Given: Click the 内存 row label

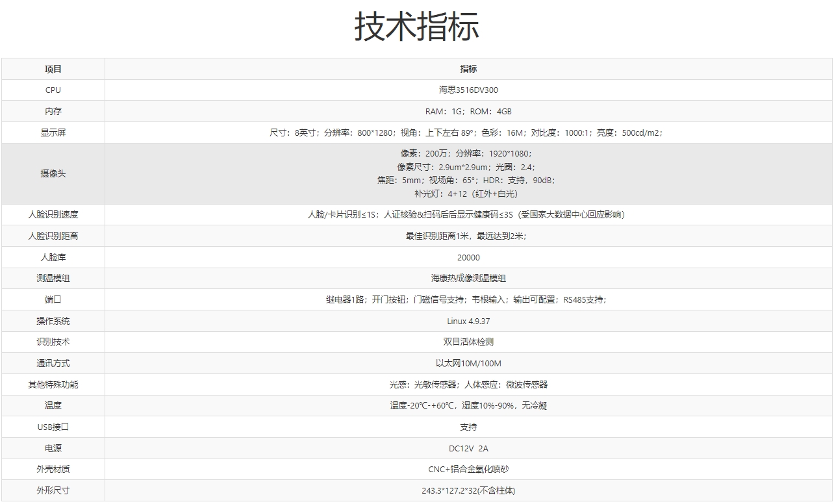Looking at the screenshot, I should 53,111.
